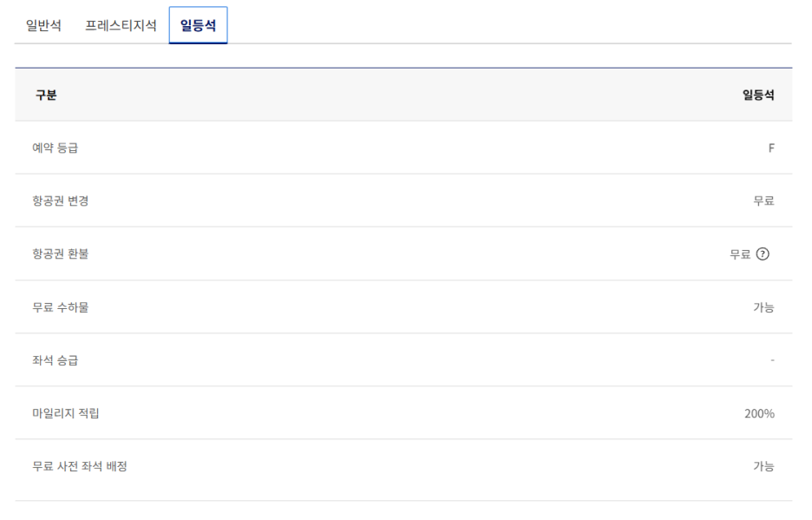This screenshot has height=520, width=812.
Task: Click the 가능 value for 사전 좌석 배정
Action: pos(763,466)
